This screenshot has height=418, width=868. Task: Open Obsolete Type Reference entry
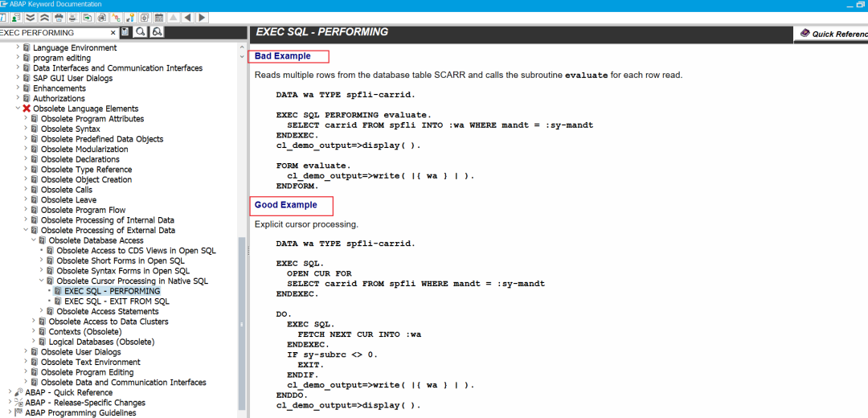click(x=86, y=170)
